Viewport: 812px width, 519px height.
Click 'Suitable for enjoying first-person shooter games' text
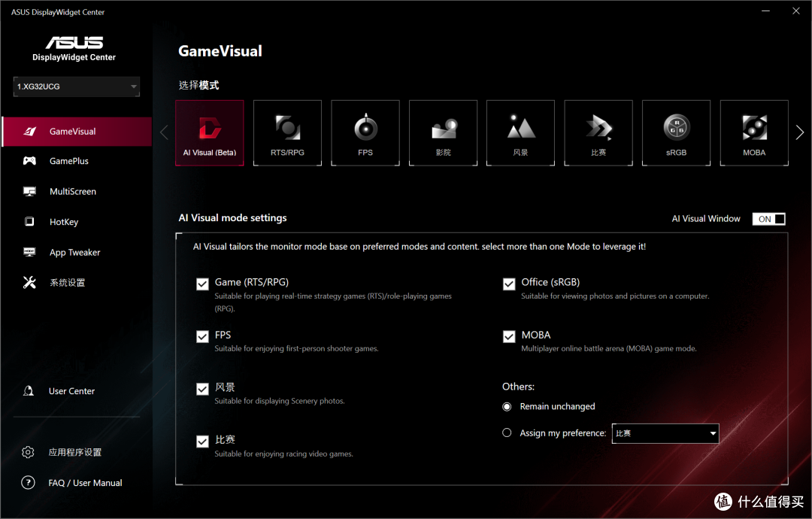(x=296, y=348)
